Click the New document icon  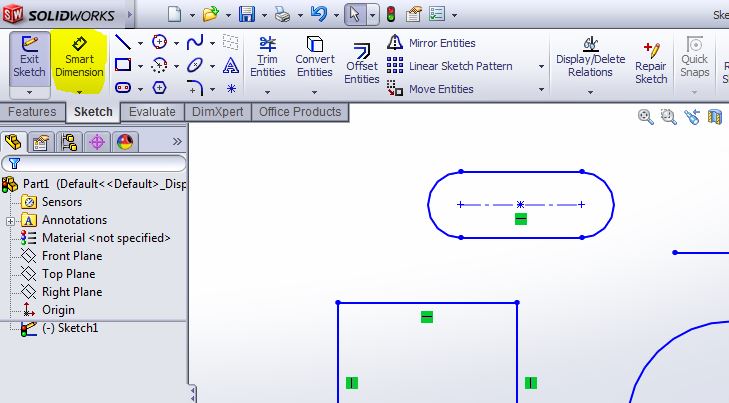tap(174, 14)
